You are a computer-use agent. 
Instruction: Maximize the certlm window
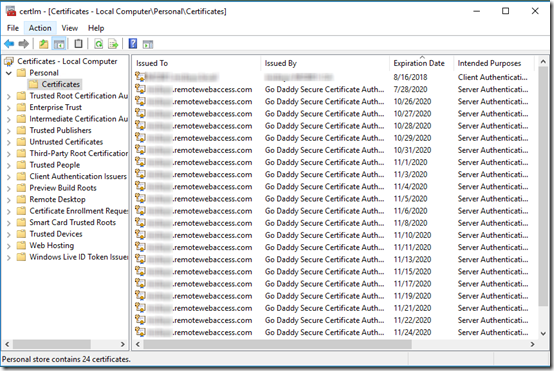pos(506,11)
